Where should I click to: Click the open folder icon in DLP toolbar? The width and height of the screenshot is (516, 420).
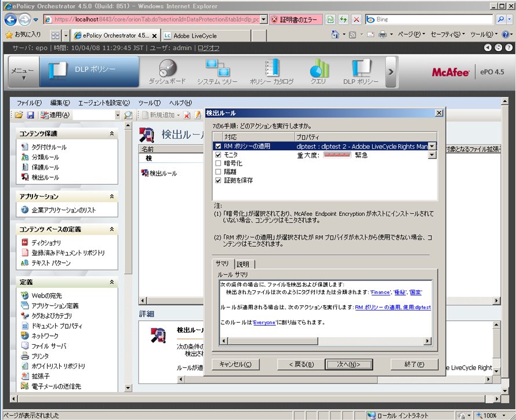click(19, 115)
